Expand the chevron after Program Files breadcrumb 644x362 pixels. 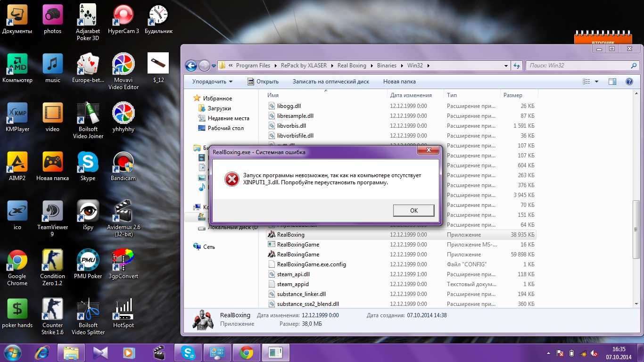[275, 66]
